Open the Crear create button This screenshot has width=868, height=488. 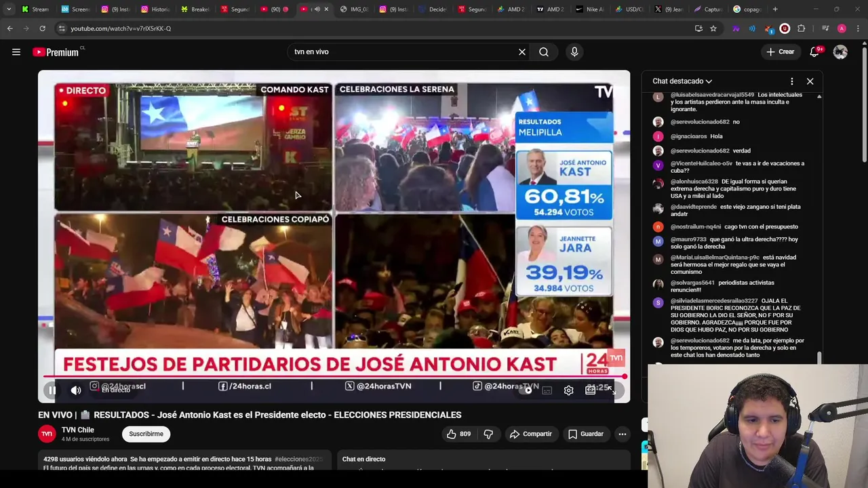tap(780, 52)
